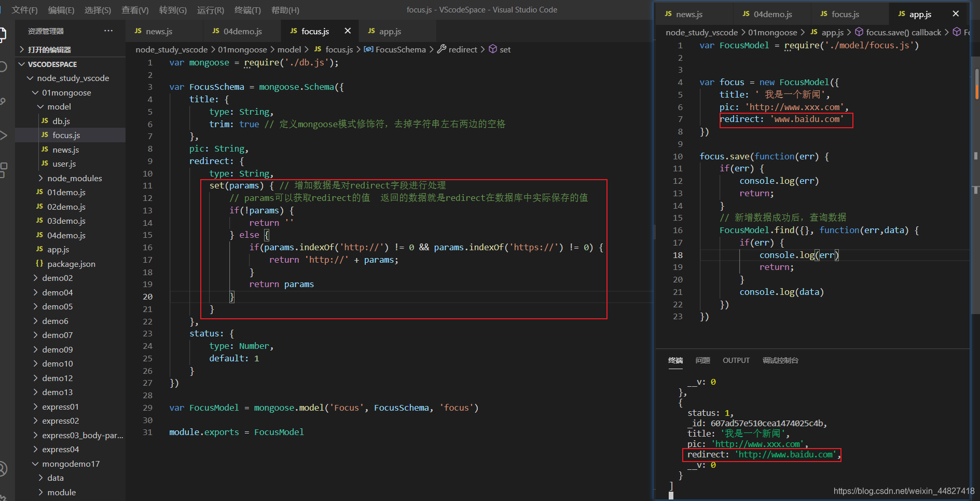Image resolution: width=980 pixels, height=501 pixels.
Task: Collapse the node_study_vscode folder
Action: pyautogui.click(x=71, y=78)
